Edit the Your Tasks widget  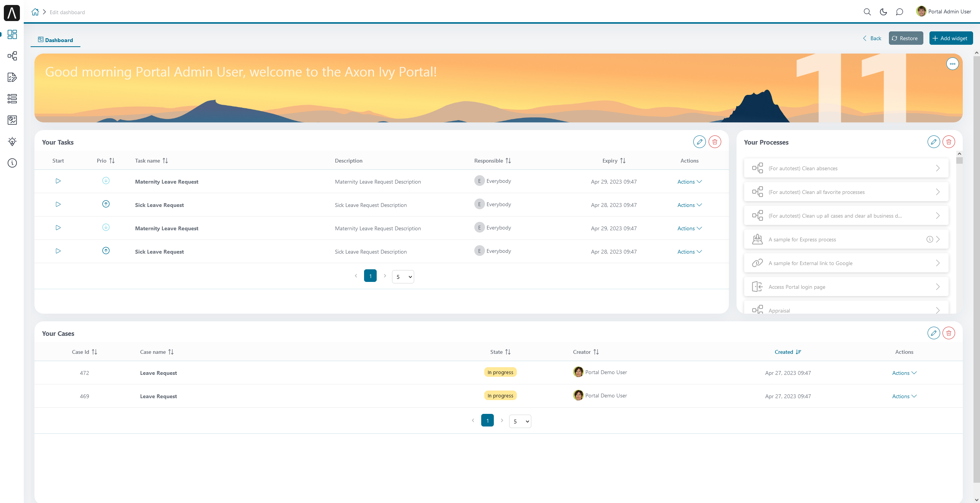pos(699,142)
